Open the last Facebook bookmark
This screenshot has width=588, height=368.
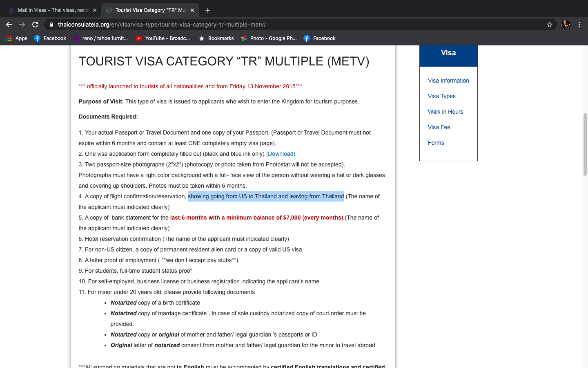pos(319,38)
